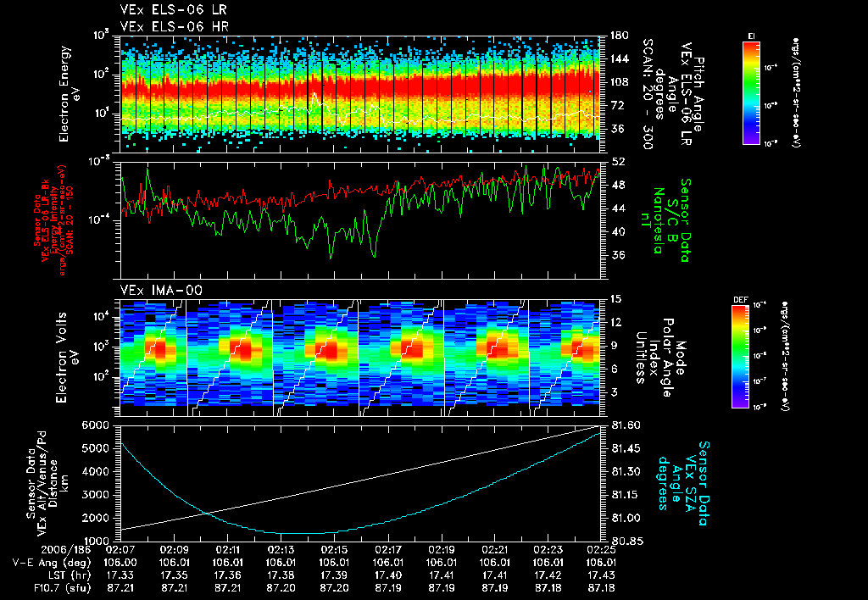
Task: Click the 17.33 LST value
Action: tap(120, 575)
